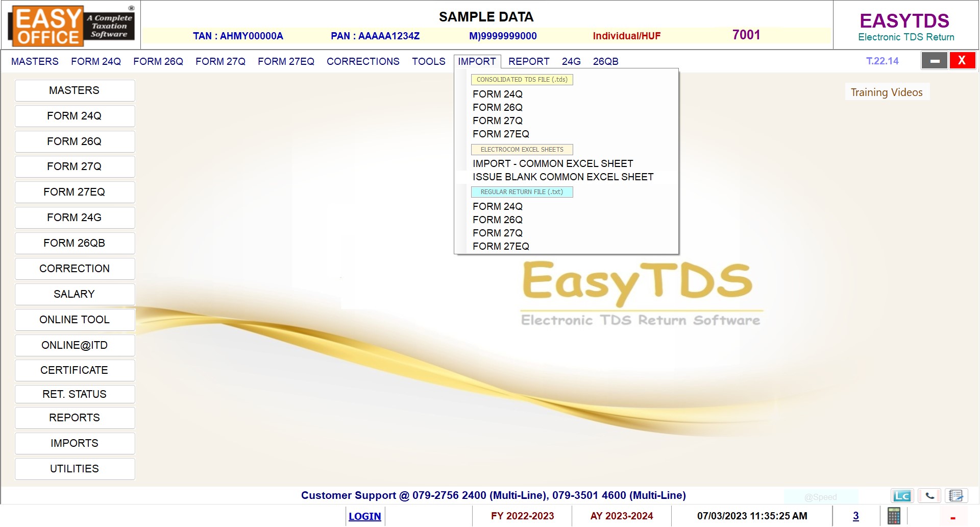The width and height of the screenshot is (980, 527).
Task: Click the MASTERS sidebar button
Action: coord(75,90)
